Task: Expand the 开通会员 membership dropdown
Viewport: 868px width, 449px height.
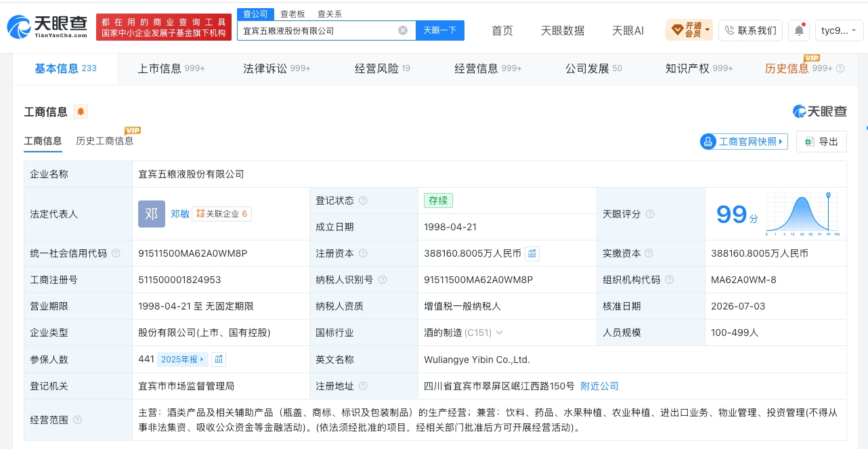Action: [689, 30]
